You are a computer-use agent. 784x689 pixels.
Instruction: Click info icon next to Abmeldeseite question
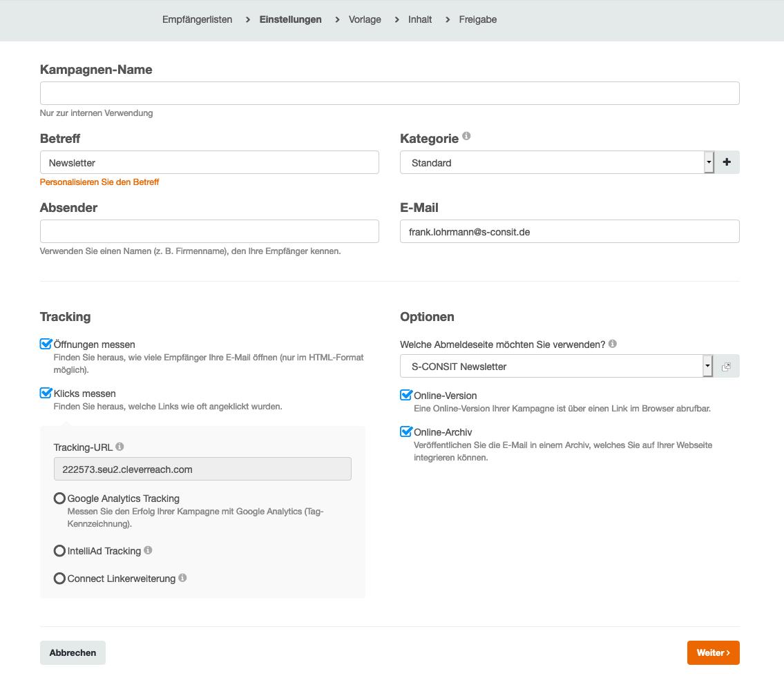613,344
